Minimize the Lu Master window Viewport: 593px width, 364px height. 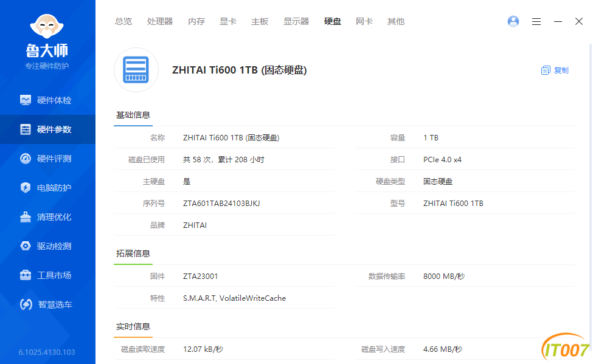pos(558,21)
